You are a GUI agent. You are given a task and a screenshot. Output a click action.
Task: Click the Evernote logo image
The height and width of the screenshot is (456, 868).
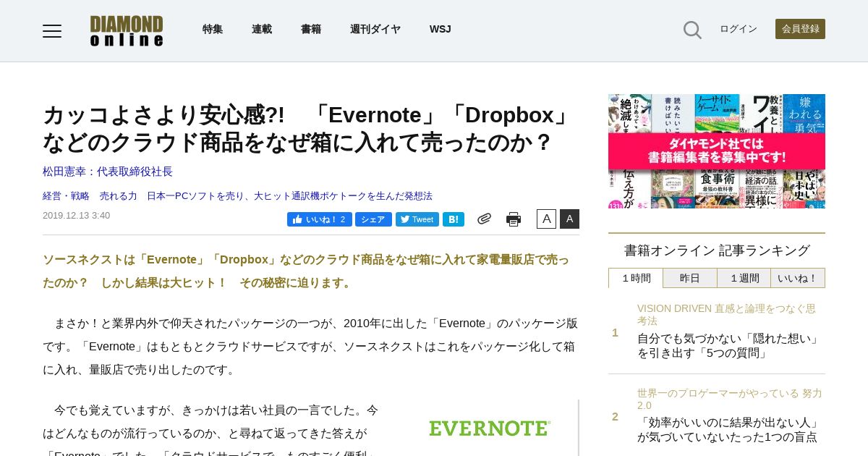coord(490,428)
